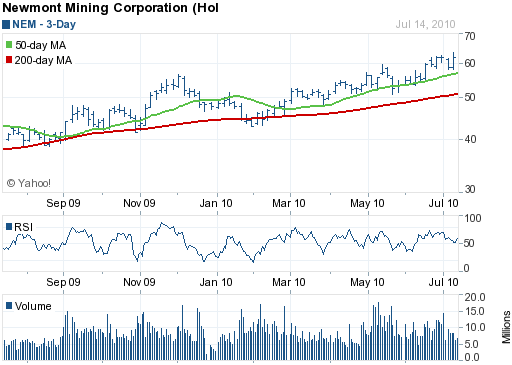Click the red 200-day MA legend swatch
The image size is (512, 365).
pyautogui.click(x=9, y=60)
